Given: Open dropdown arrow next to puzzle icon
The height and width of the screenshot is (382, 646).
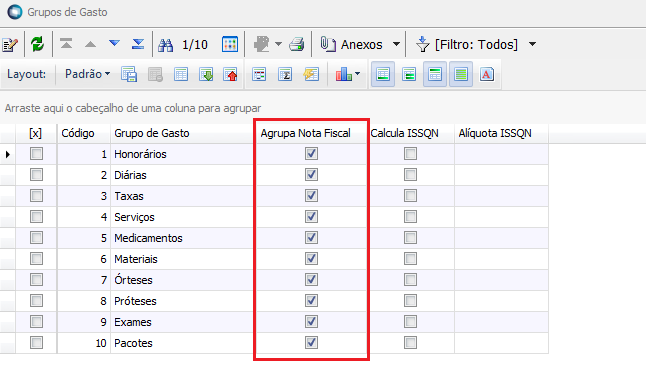Looking at the screenshot, I should pyautogui.click(x=279, y=44).
